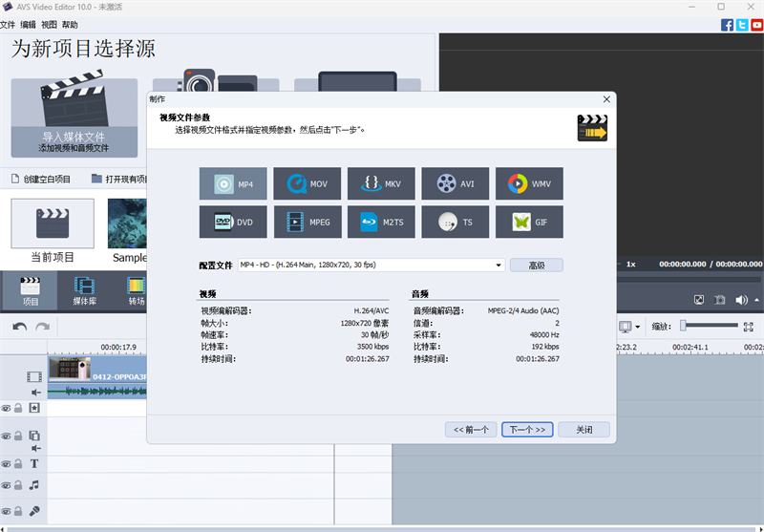Screen dimensions: 764x532
Task: Click the preview playback progress bar
Action: point(689,280)
